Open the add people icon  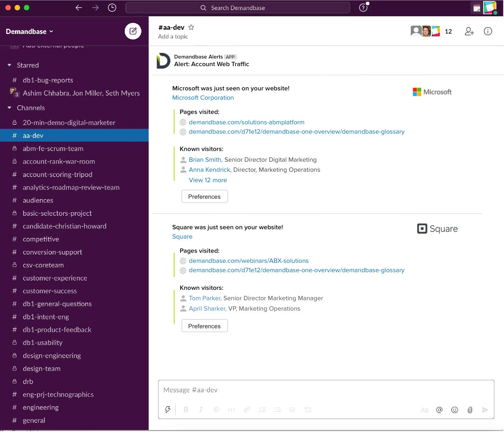point(469,32)
